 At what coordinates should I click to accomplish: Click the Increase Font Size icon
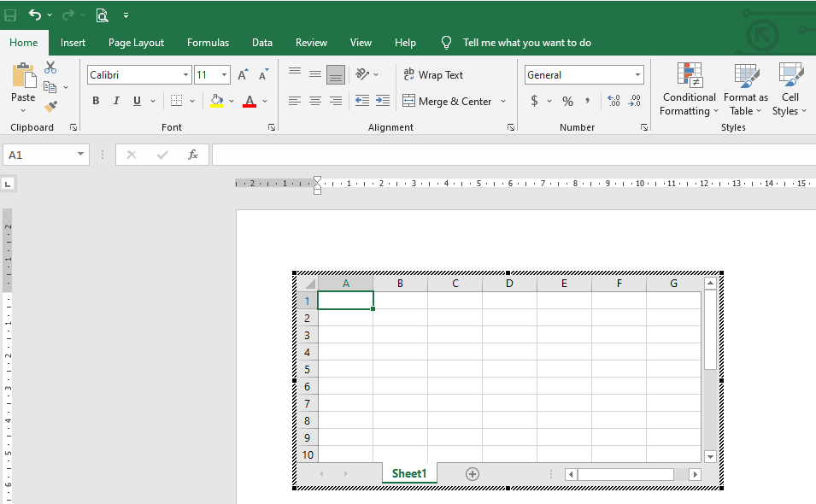pos(243,75)
